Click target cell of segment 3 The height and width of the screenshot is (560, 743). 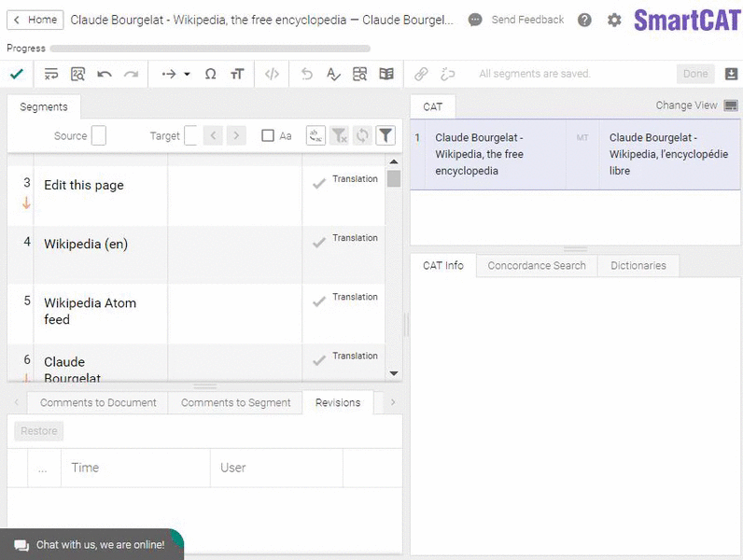tap(234, 196)
